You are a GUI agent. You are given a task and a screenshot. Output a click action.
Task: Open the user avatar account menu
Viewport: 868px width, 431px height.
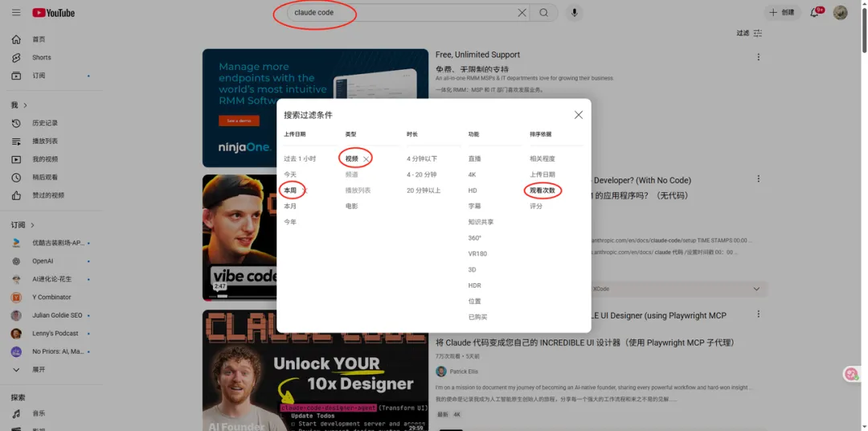pos(840,13)
